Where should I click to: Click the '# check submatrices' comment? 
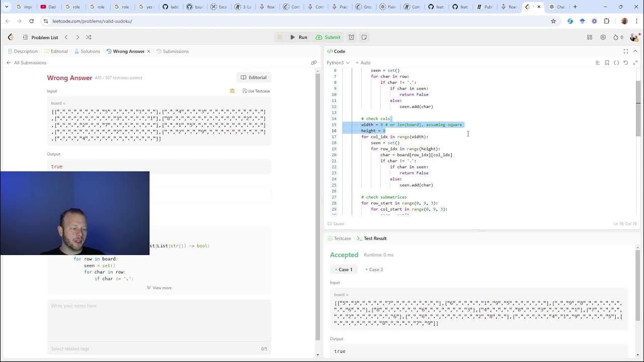[x=384, y=197]
